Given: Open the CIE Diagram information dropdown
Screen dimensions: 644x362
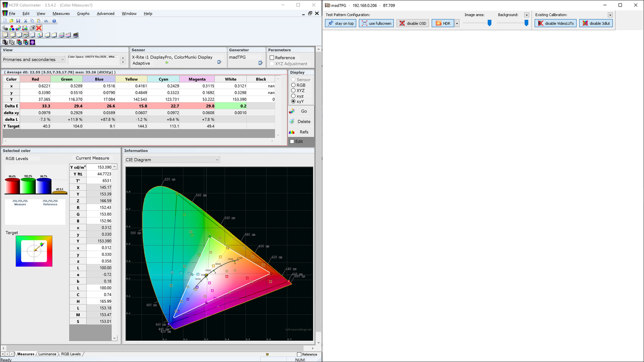Looking at the screenshot, I should tap(172, 160).
